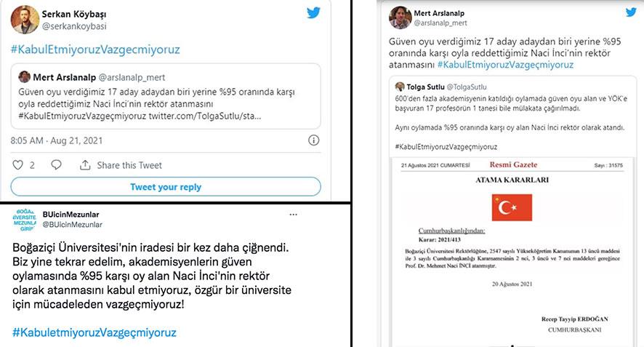
Task: Like Serkan Köybaşı's tweet using the heart icon
Action: pos(17,165)
